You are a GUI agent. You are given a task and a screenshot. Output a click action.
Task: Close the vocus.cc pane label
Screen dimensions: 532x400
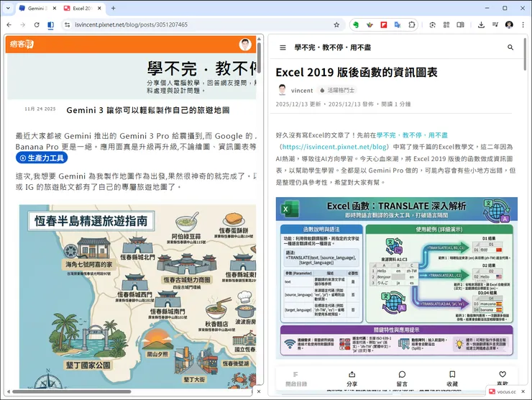tap(523, 391)
